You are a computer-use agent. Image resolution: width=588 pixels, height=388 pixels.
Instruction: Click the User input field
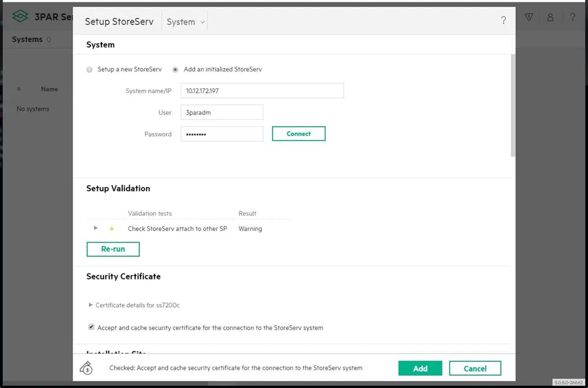pos(221,113)
